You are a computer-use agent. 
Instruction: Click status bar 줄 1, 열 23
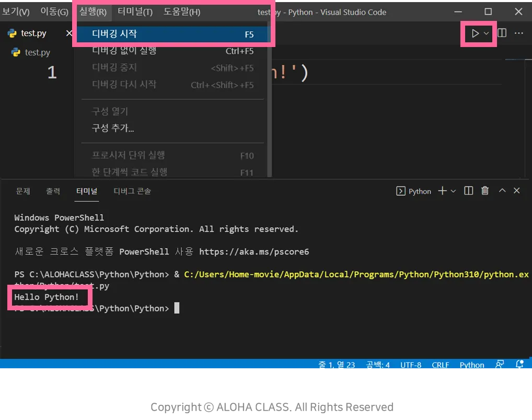[337, 365]
